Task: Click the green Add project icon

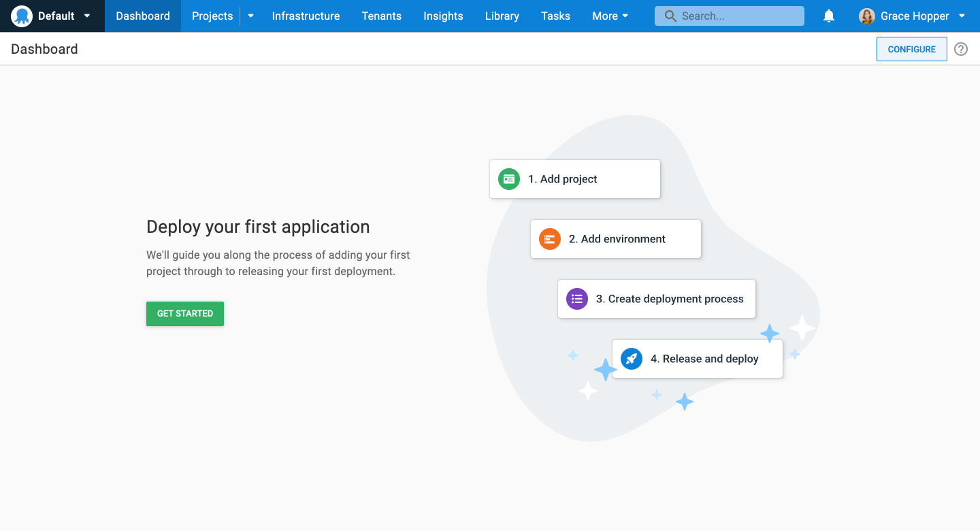Action: coord(509,179)
